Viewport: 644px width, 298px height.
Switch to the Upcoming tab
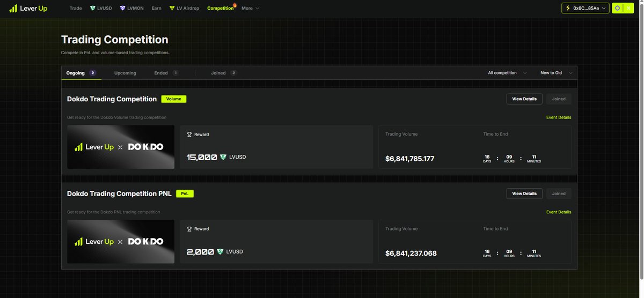coord(125,73)
